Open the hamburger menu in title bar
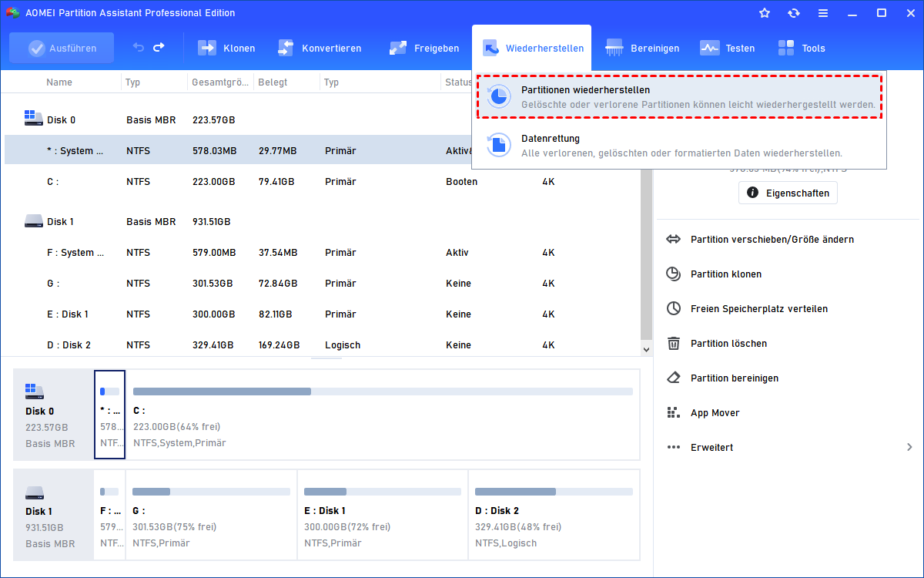924x578 pixels. (x=823, y=13)
